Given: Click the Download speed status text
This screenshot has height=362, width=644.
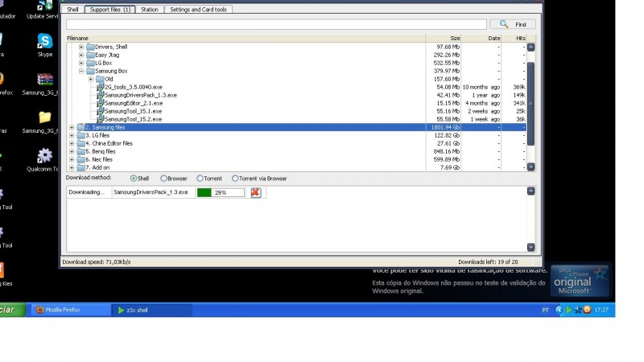Looking at the screenshot, I should pos(96,262).
